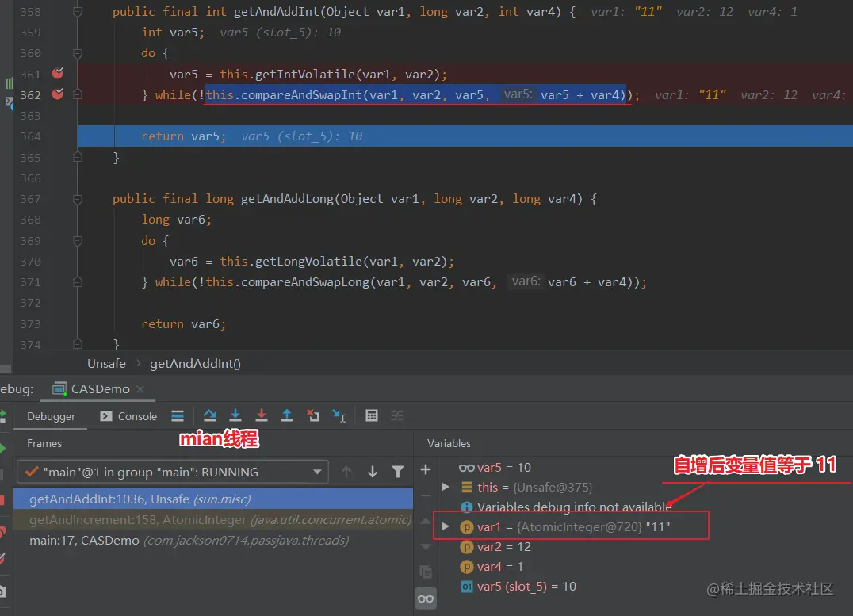Click the parameter icon next to var2
Screen dimensions: 853x616
[467, 547]
